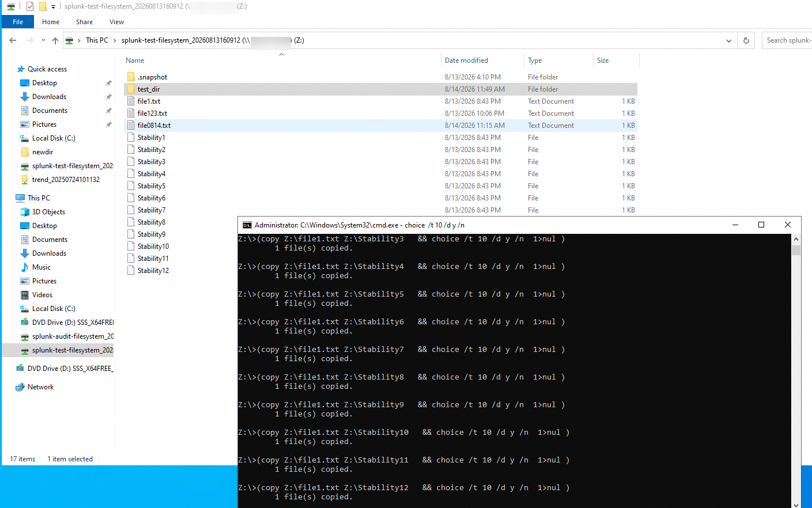Screen dimensions: 812x508
Task: Open the File ribbon tab
Action: tap(18, 22)
